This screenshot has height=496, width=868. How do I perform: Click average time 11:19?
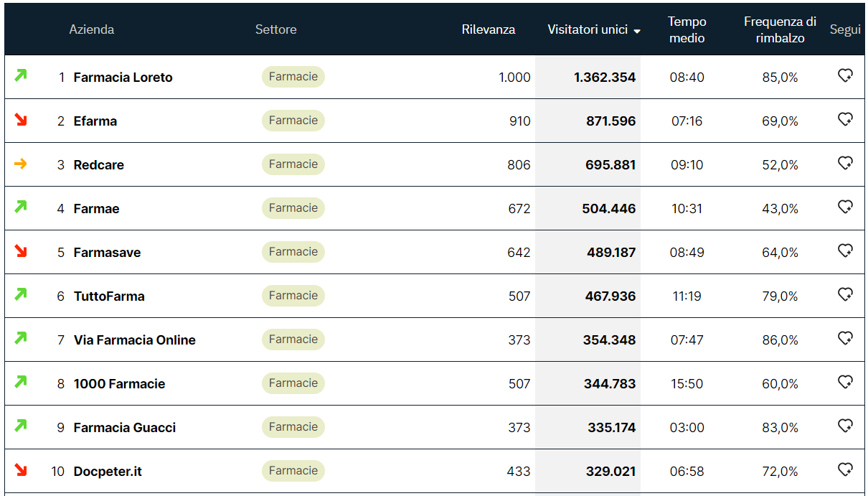pyautogui.click(x=687, y=296)
